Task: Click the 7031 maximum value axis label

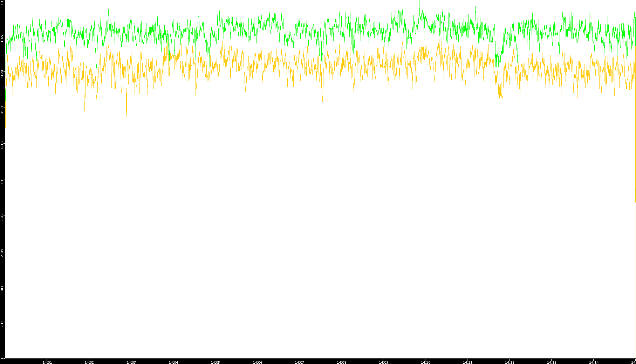Action: [2, 4]
